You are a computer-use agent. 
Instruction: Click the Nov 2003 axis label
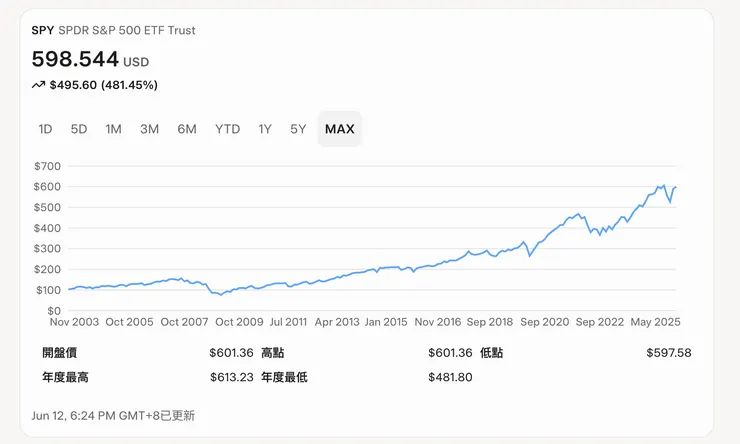[x=75, y=322]
